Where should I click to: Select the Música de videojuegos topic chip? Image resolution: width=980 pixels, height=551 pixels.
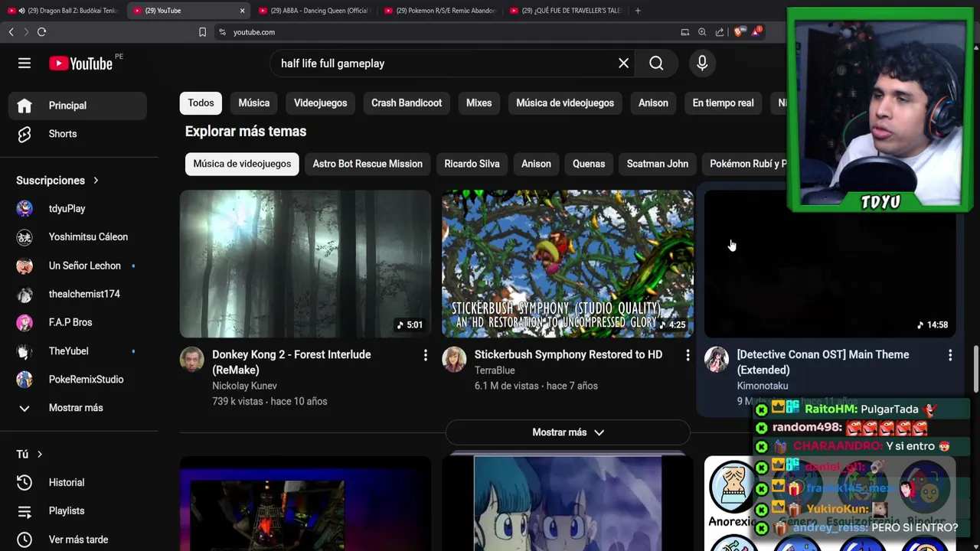(x=242, y=164)
